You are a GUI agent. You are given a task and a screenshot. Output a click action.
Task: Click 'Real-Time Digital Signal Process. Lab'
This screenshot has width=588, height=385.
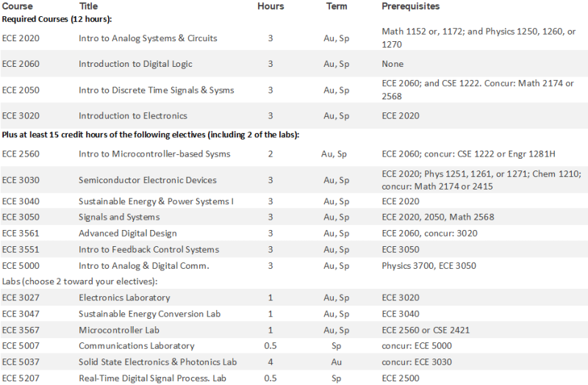point(152,378)
